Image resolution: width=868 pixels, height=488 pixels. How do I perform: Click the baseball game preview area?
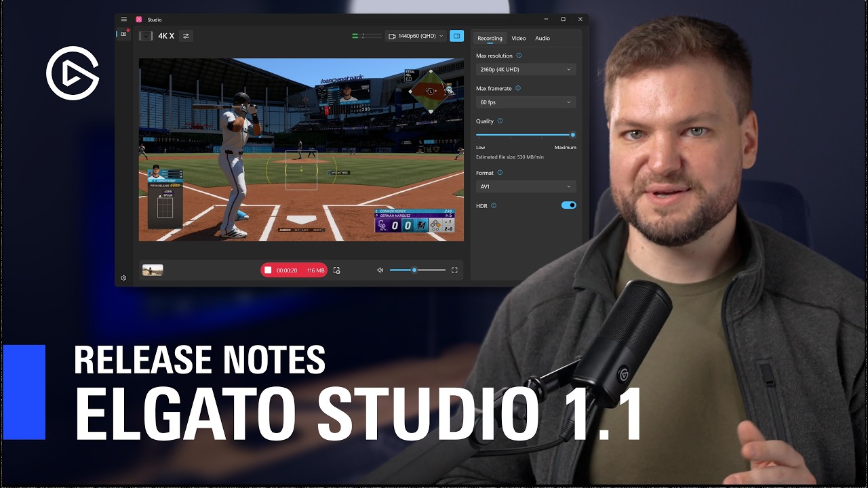click(301, 150)
